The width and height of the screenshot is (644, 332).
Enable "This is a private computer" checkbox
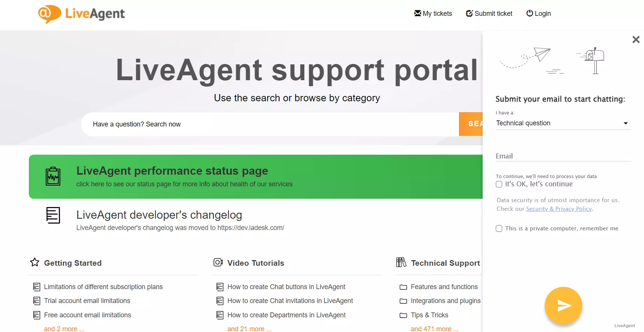(x=499, y=228)
